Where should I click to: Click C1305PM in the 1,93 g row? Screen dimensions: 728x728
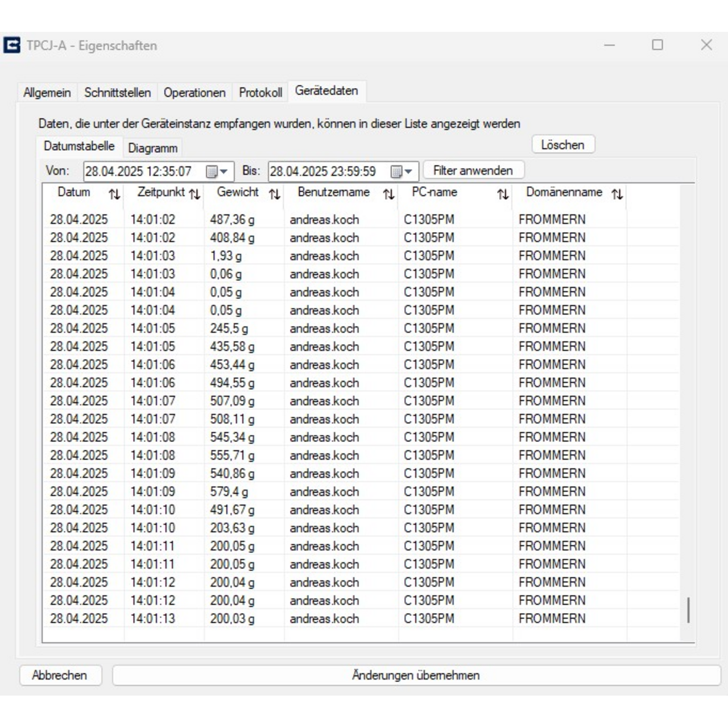(429, 256)
